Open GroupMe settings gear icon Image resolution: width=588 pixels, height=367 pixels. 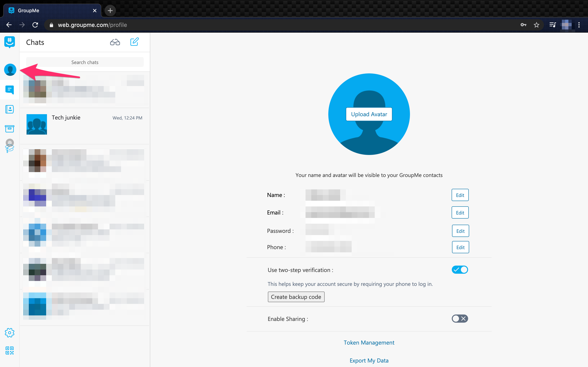10,333
